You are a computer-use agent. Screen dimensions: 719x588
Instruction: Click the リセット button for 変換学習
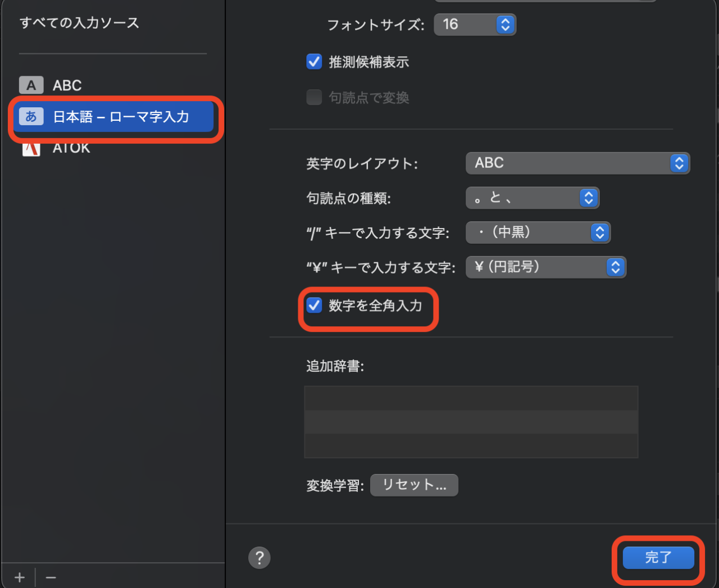(x=414, y=485)
